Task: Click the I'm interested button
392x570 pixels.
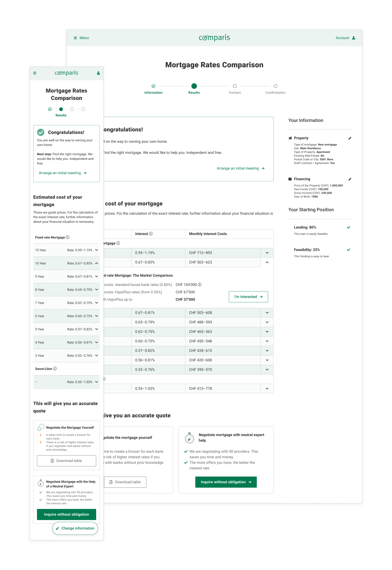Action: click(248, 297)
